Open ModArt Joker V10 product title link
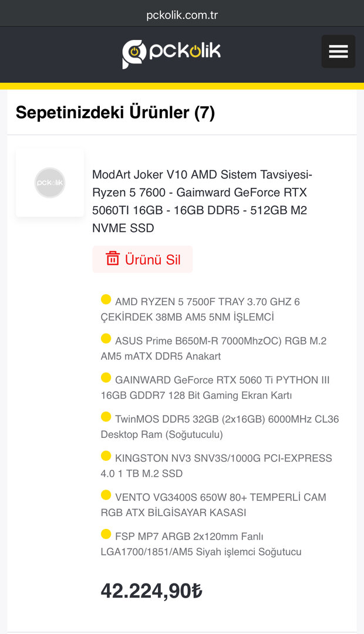Viewport: 364px width, 634px height. coord(203,201)
